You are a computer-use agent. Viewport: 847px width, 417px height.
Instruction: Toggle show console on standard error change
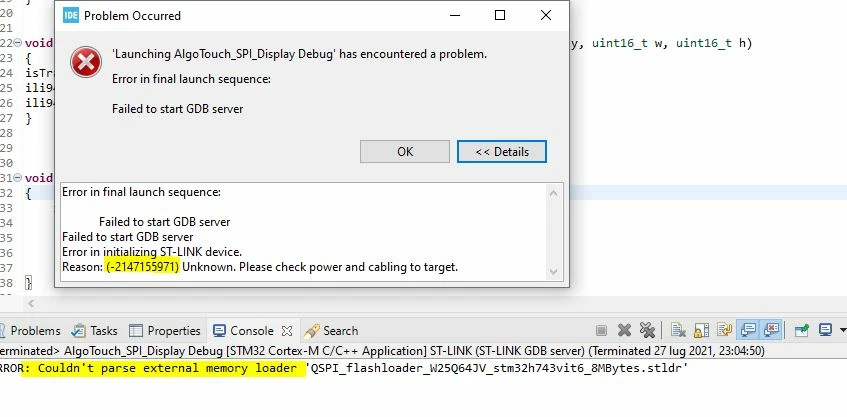click(x=771, y=330)
